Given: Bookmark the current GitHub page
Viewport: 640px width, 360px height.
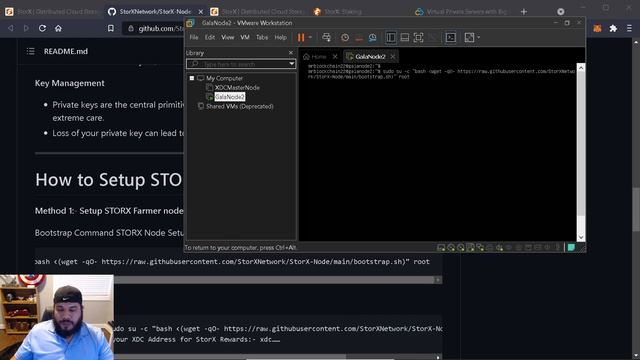Looking at the screenshot, I should point(111,28).
